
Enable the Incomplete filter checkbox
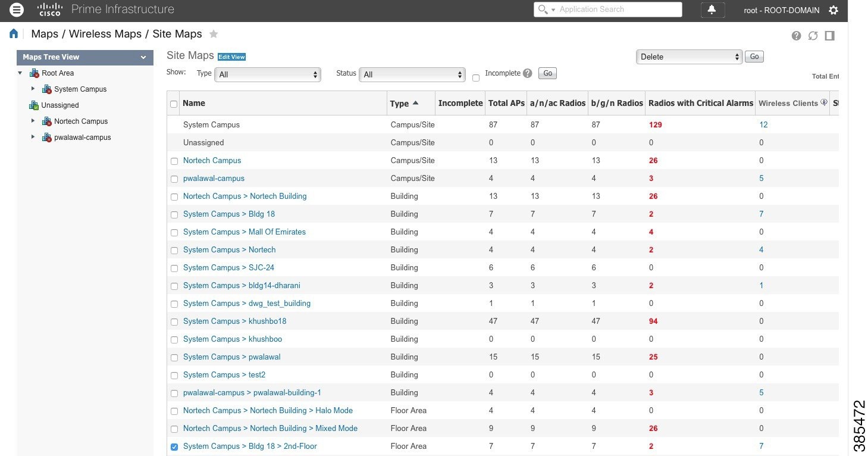point(476,78)
